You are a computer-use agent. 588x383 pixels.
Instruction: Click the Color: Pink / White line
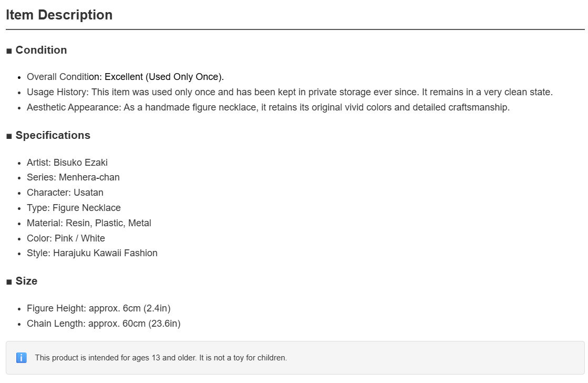click(x=66, y=238)
